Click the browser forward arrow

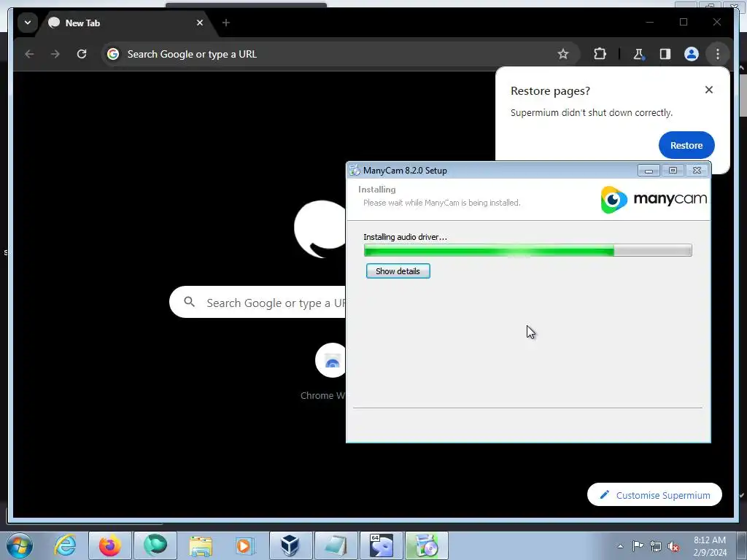tap(55, 54)
